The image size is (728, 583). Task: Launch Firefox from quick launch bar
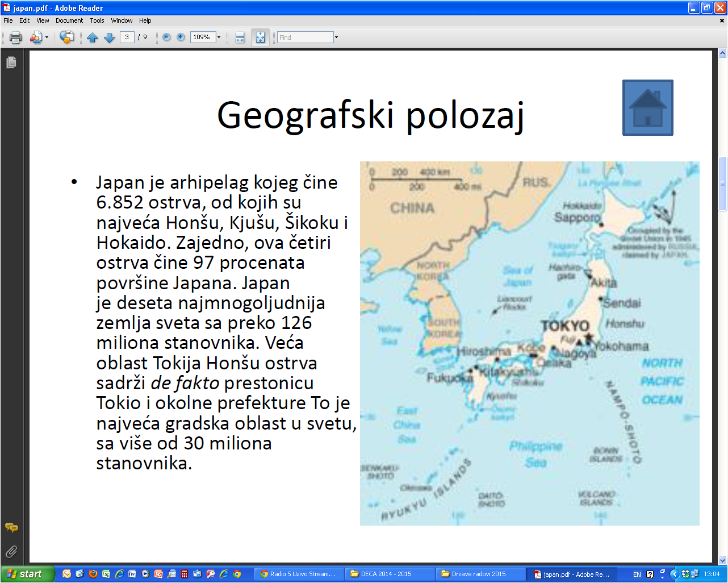[x=93, y=574]
